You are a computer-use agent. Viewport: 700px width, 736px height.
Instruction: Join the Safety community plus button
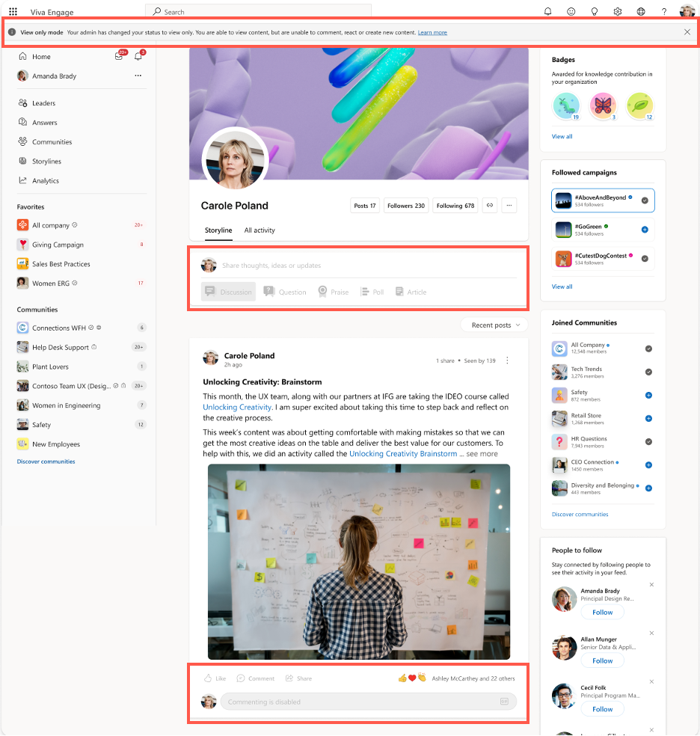click(648, 395)
